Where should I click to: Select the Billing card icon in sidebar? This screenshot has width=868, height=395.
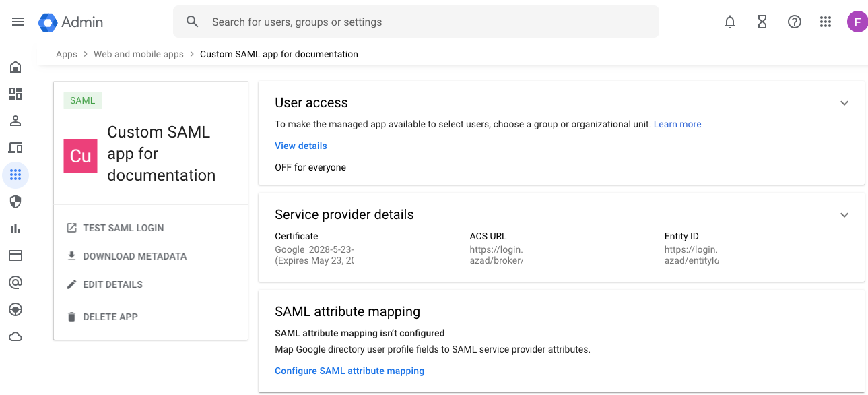click(15, 255)
